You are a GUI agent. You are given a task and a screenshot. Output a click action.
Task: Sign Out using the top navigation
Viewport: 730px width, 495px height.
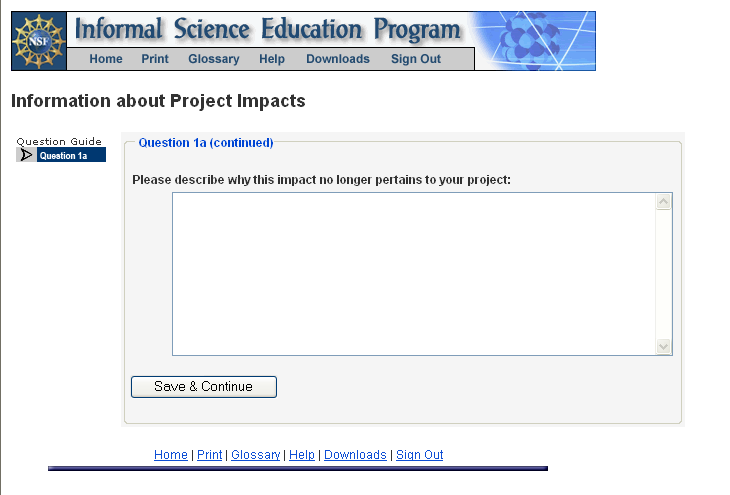(x=416, y=59)
